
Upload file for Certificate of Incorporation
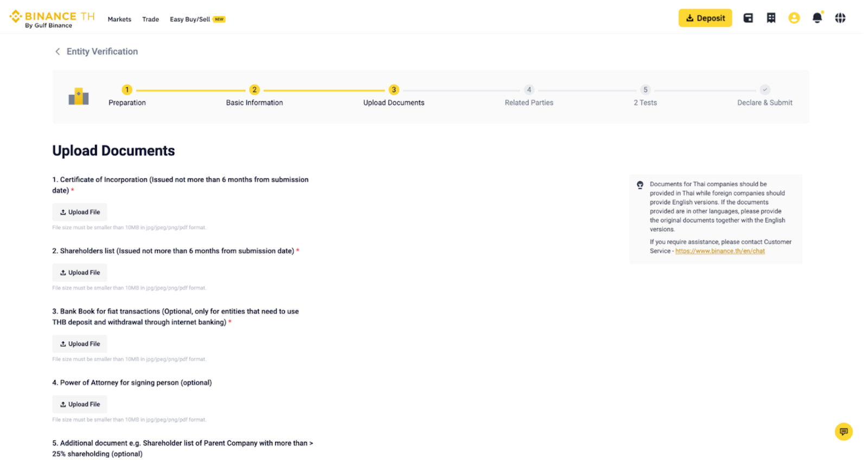[80, 212]
